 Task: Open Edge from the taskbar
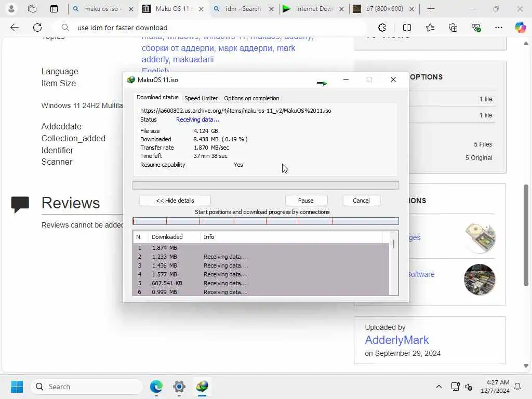[x=156, y=387]
